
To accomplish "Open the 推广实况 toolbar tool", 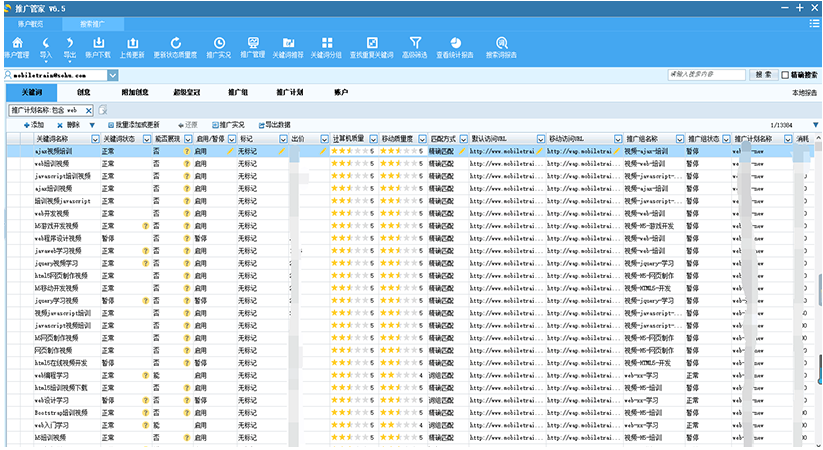I will (x=218, y=47).
